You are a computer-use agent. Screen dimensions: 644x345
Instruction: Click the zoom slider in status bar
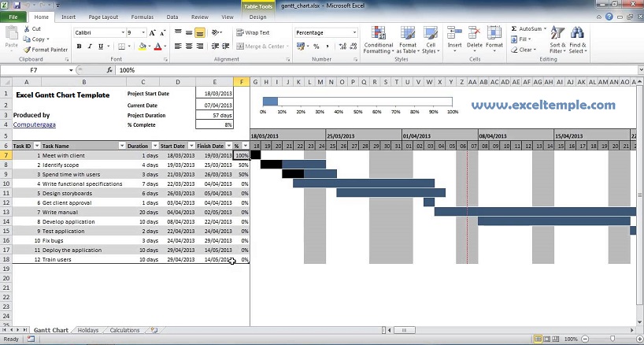coord(612,339)
